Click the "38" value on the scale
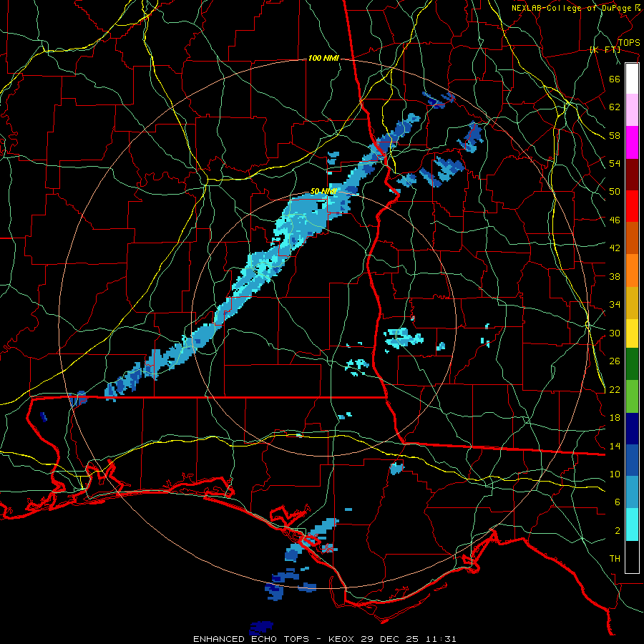This screenshot has width=644, height=644. pyautogui.click(x=615, y=276)
